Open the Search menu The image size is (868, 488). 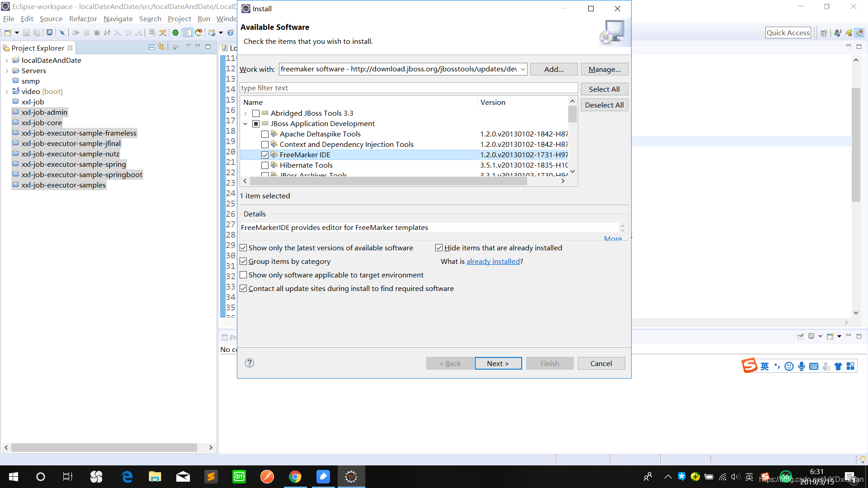click(x=150, y=19)
